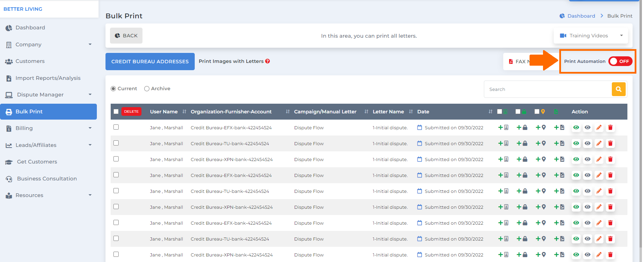Open Training Videos dropdown
Screen dimensions: 644x262
coord(591,36)
